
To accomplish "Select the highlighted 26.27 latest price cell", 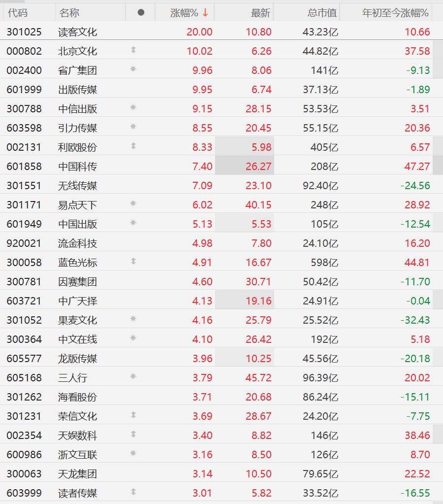I will (x=245, y=166).
